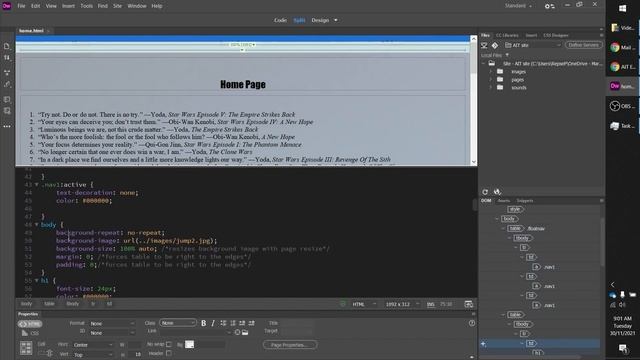
Task: Open the window size 1092 x 312 dropdown
Action: 402,304
